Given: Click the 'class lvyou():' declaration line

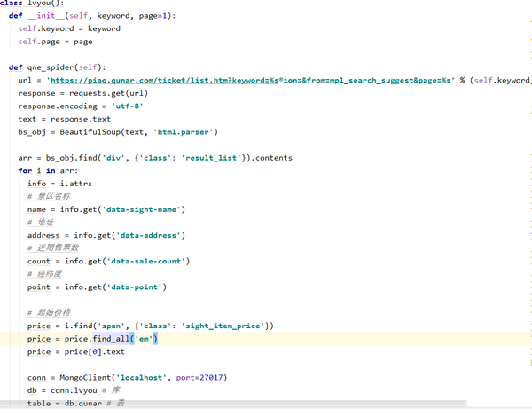Looking at the screenshot, I should pos(32,3).
